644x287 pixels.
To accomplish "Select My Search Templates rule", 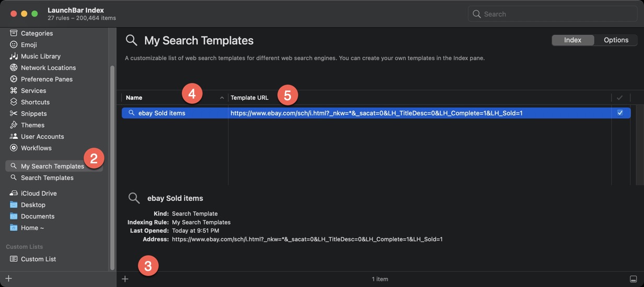I will (54, 166).
